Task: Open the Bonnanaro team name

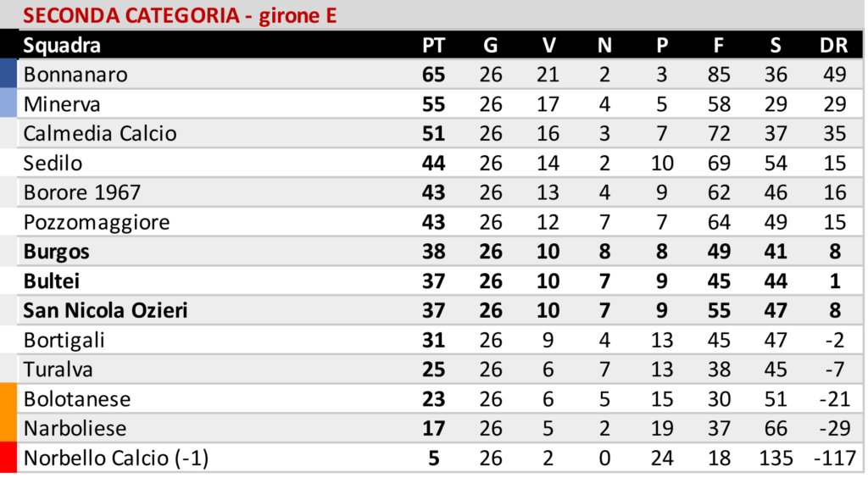Action: point(75,75)
